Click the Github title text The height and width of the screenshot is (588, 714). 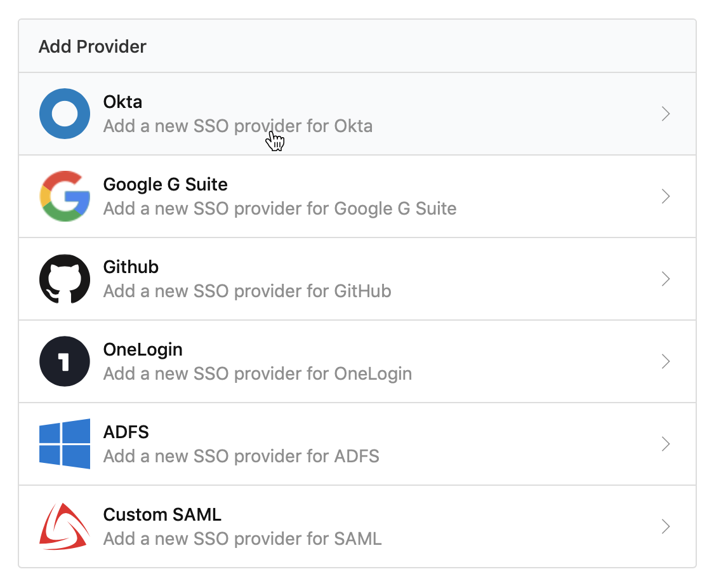130,267
